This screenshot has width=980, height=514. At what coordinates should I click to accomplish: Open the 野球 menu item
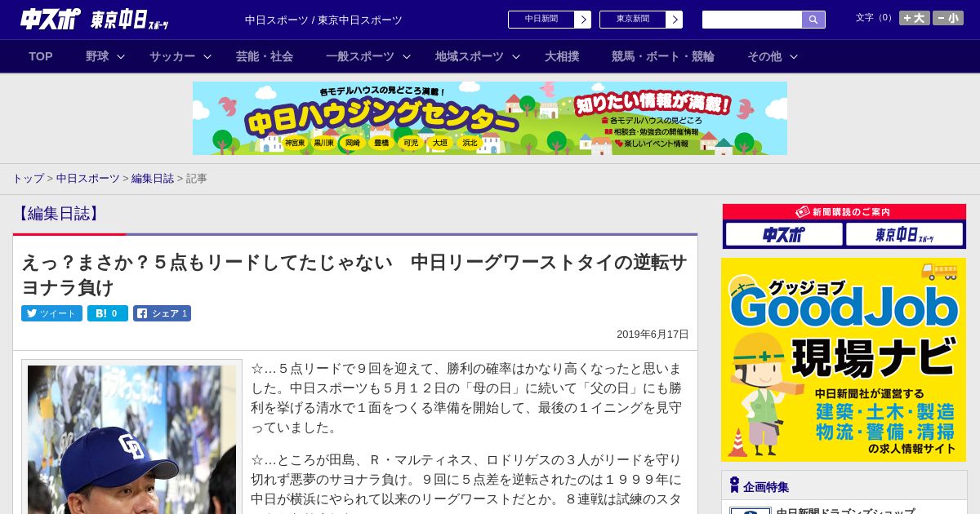pos(97,56)
